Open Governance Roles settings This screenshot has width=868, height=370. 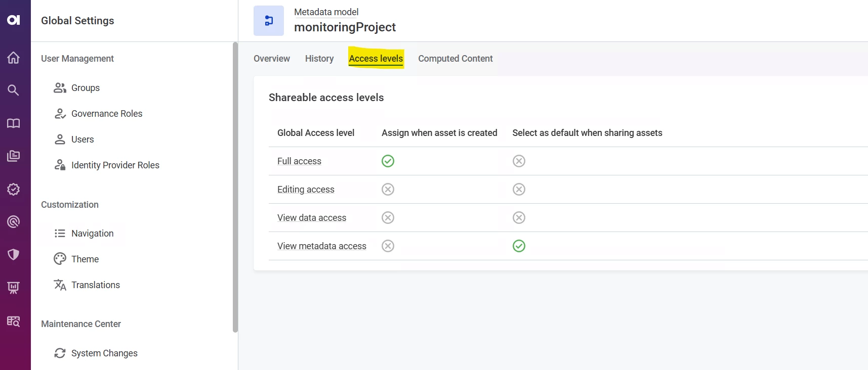point(106,114)
